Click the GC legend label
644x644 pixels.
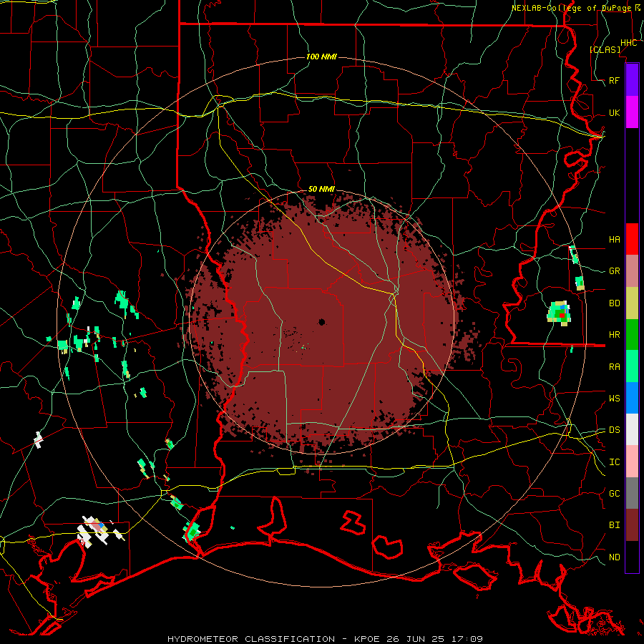(614, 493)
